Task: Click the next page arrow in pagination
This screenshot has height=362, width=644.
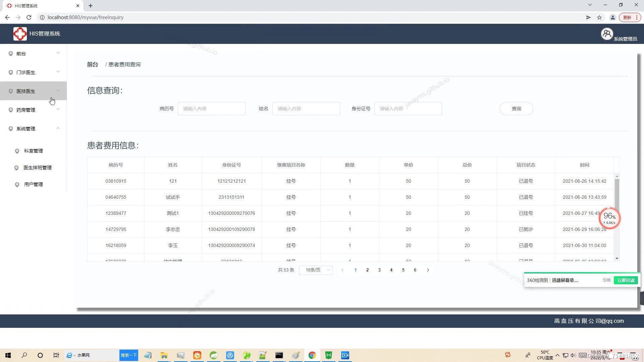Action: 428,270
